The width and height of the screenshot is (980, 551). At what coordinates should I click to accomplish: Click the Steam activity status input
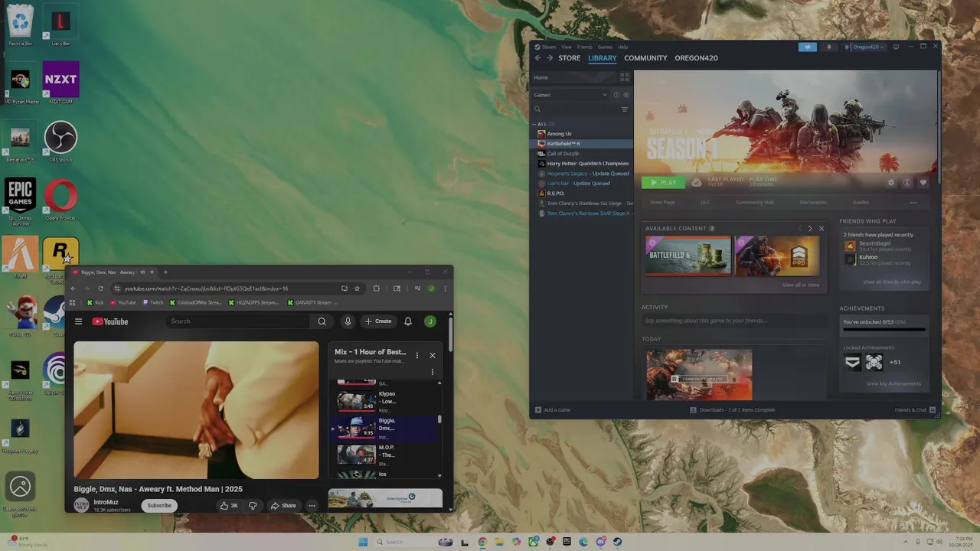(x=735, y=321)
